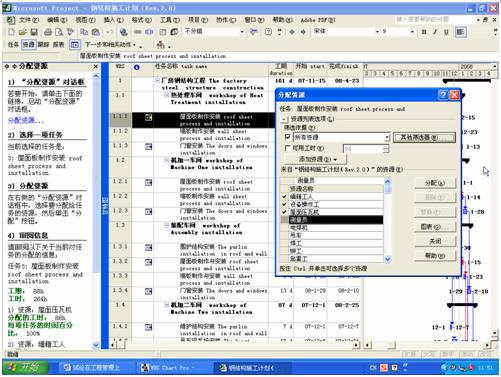Toggle Underline formatting button
This screenshot has height=377, width=501.
446,32
